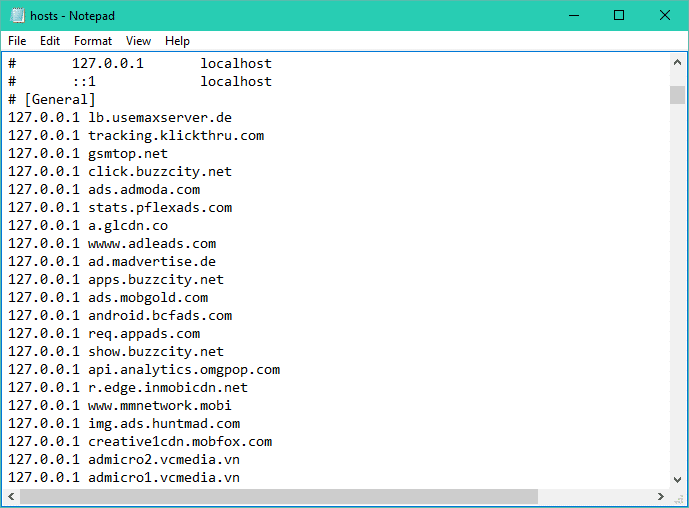
Task: Click the 'gsmtop.net' entry
Action: point(128,153)
